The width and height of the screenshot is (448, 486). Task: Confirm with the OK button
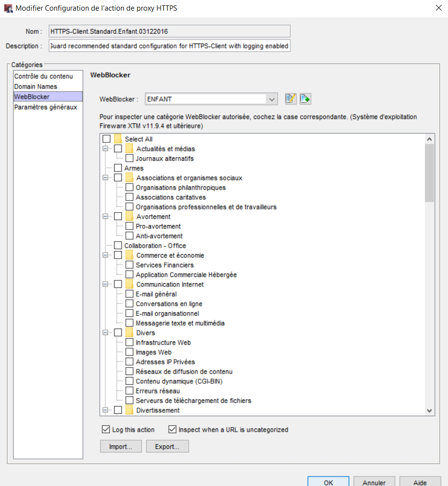point(329,482)
